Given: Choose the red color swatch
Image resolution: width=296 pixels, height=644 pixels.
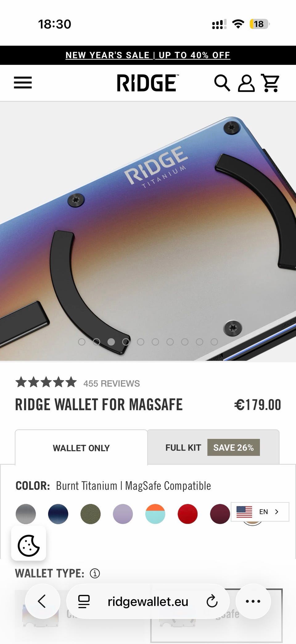Looking at the screenshot, I should point(187,514).
